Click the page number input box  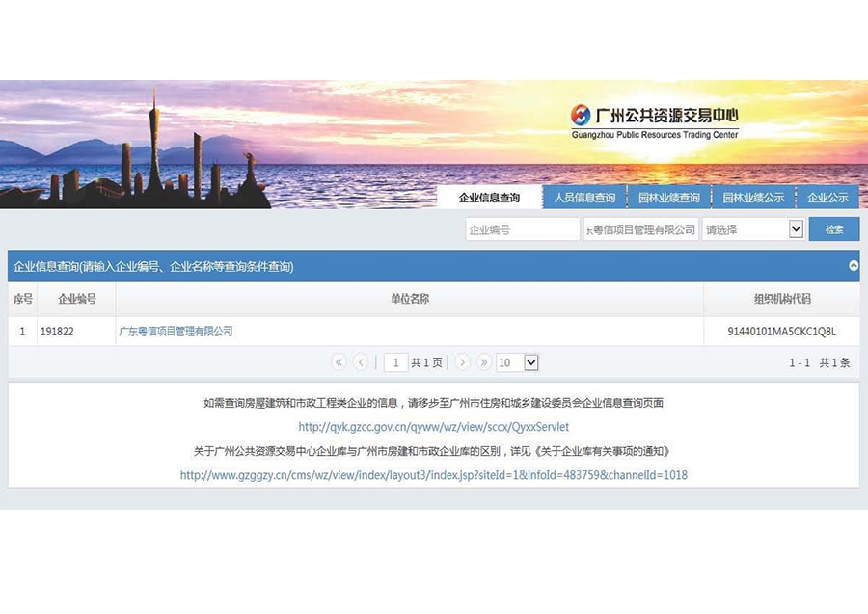tap(395, 362)
